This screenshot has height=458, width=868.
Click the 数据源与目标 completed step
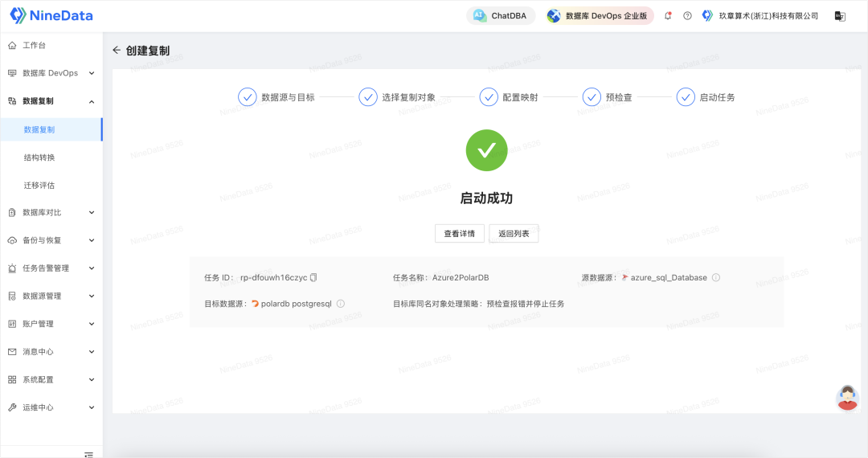tap(276, 97)
